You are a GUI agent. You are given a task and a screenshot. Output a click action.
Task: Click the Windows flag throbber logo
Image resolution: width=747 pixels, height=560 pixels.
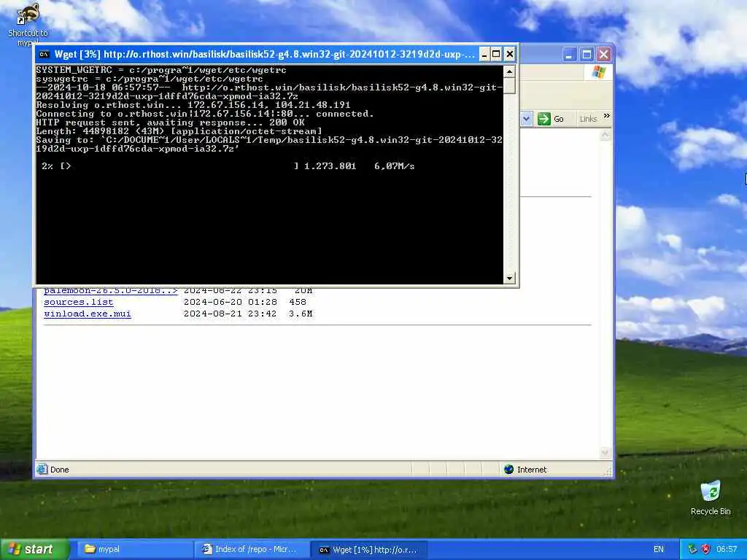[x=598, y=72]
